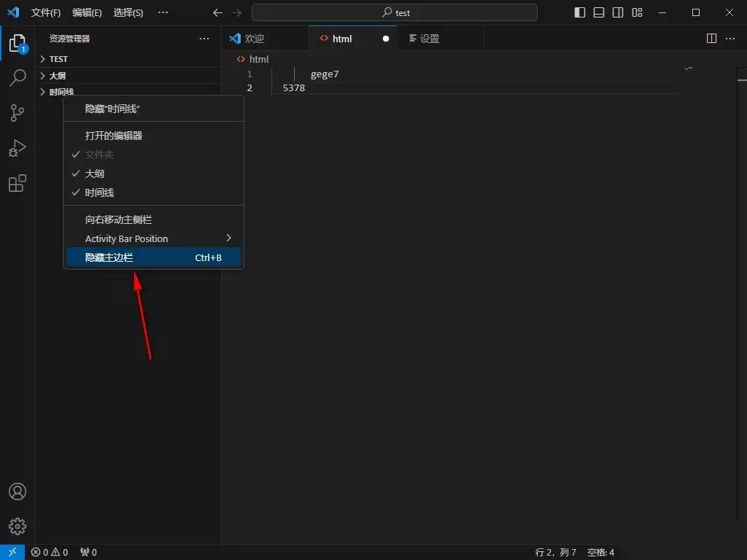Toggle 时间线 off in the context menu

98,192
